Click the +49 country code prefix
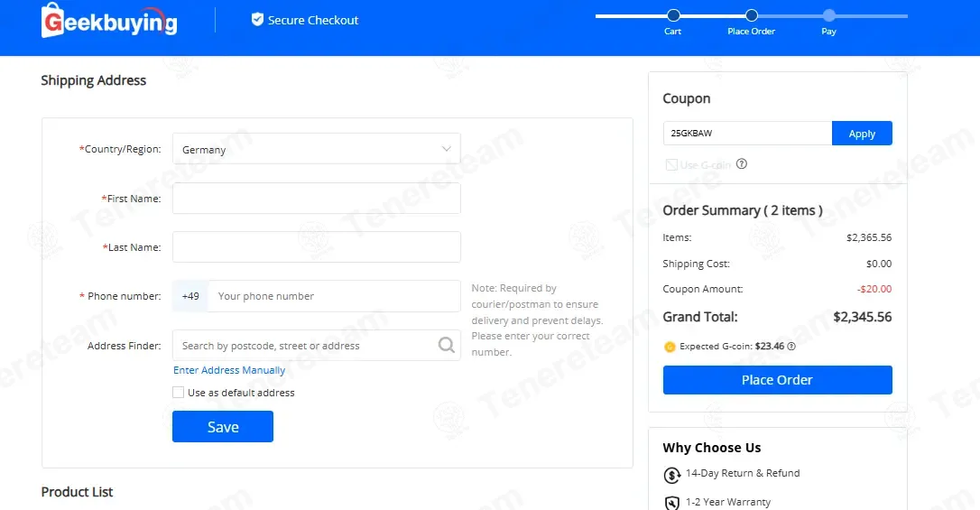The width and height of the screenshot is (980, 510). [190, 296]
